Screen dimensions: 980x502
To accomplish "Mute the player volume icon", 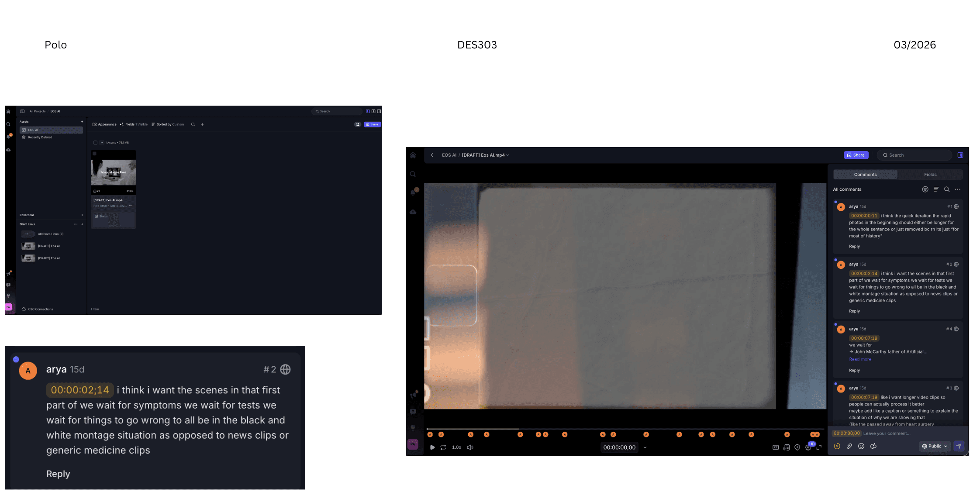I will coord(470,447).
